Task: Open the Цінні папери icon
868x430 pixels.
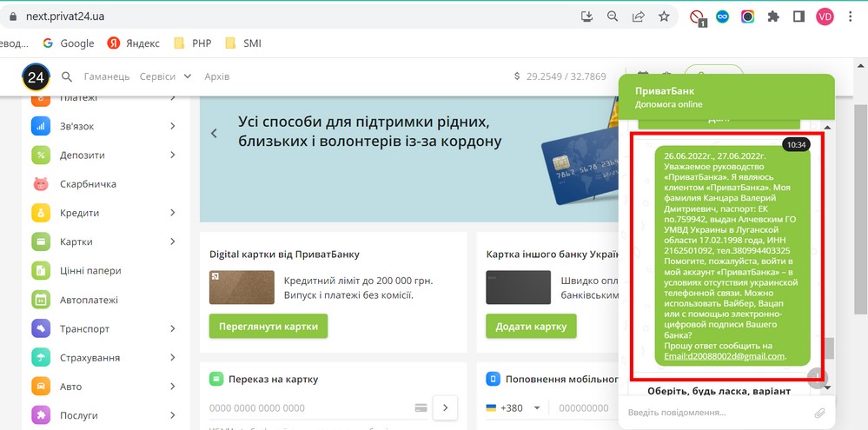Action: (x=41, y=271)
